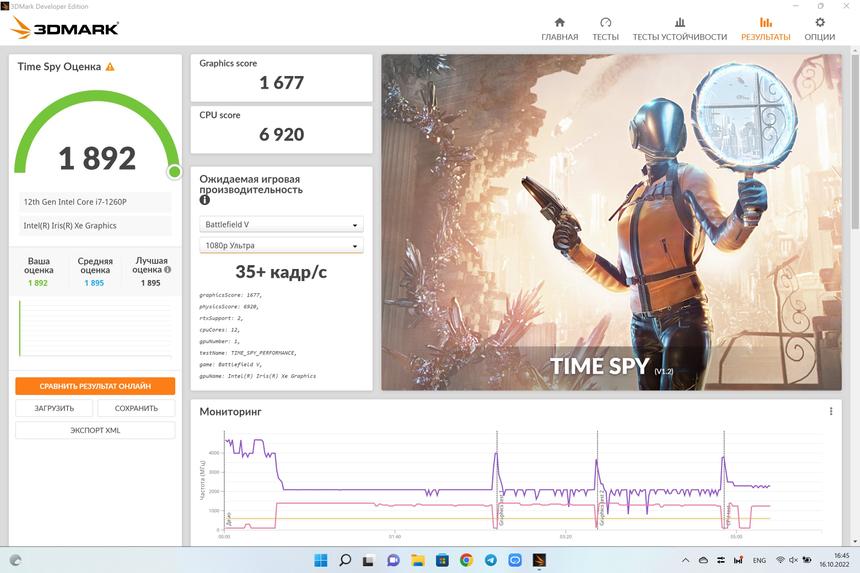
Task: Click the volume tray icon
Action: 793,560
